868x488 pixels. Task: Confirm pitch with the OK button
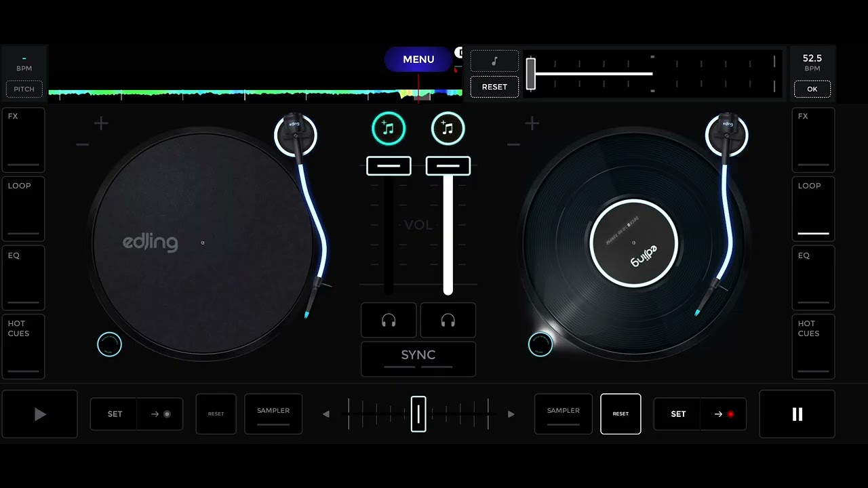coord(812,89)
